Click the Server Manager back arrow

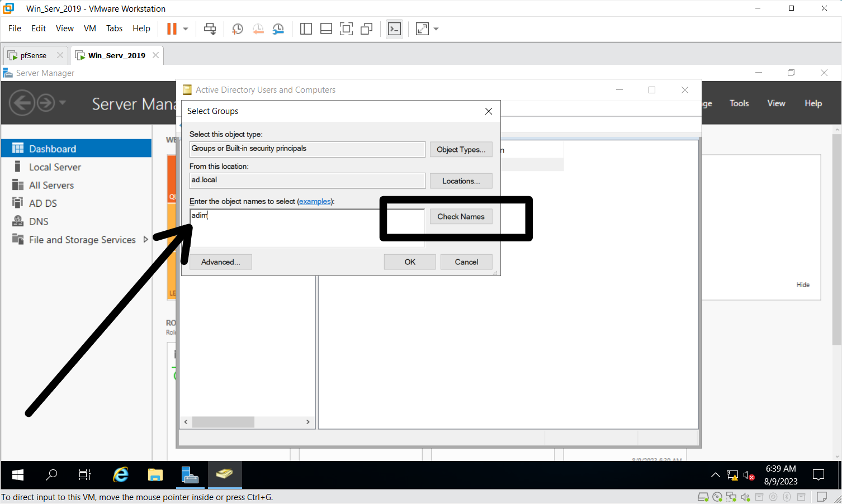(x=22, y=103)
